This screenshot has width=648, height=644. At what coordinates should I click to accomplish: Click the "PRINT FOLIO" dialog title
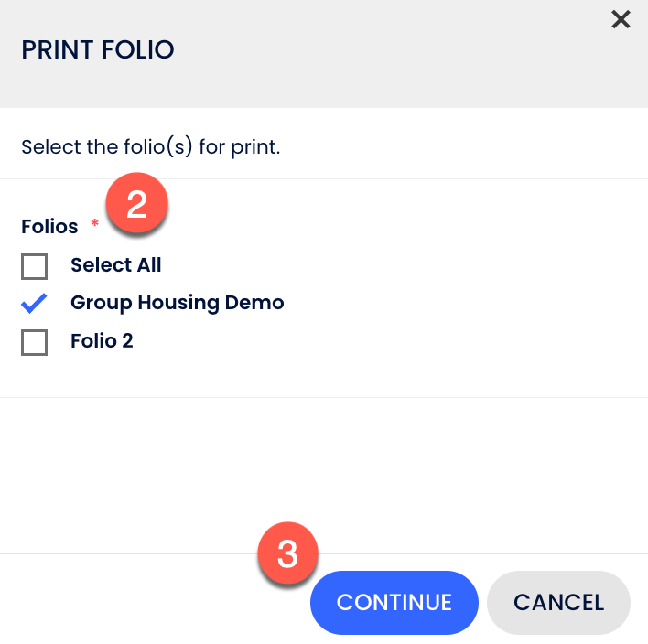pyautogui.click(x=97, y=49)
